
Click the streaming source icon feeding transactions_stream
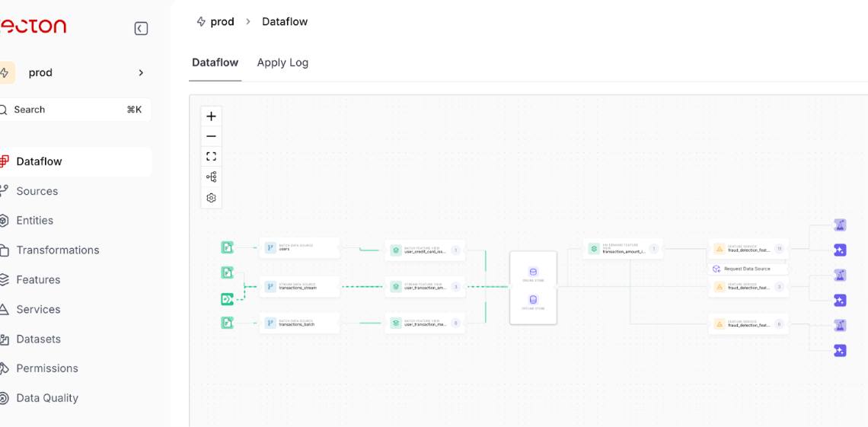[x=227, y=299]
